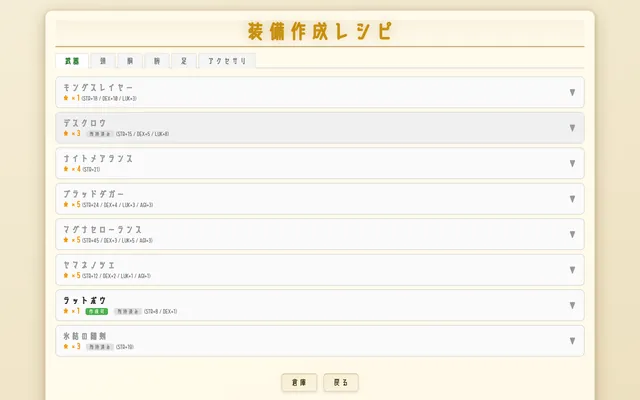640x400 pixels.
Task: Click the stats text under キングスレイヤー
Action: click(x=109, y=98)
